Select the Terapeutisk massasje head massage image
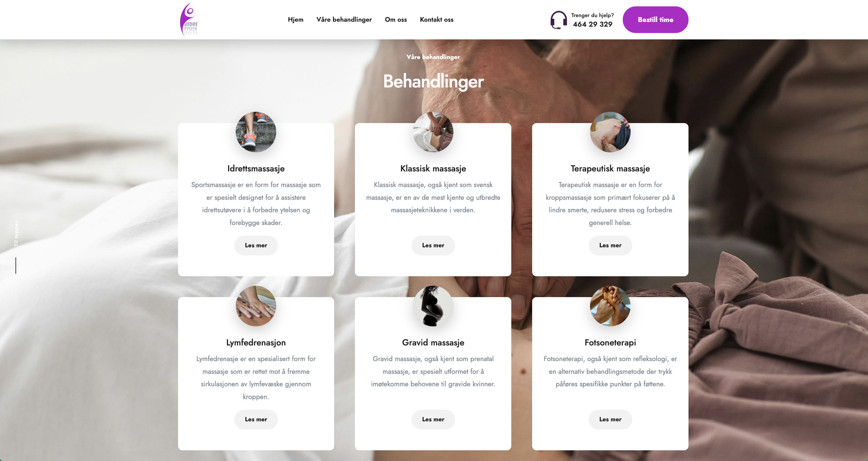Screen dimensions: 868x461 click(610, 132)
